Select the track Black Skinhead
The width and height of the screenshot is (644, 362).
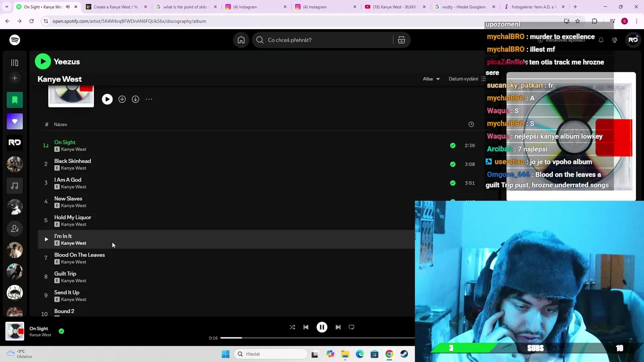[x=72, y=161]
